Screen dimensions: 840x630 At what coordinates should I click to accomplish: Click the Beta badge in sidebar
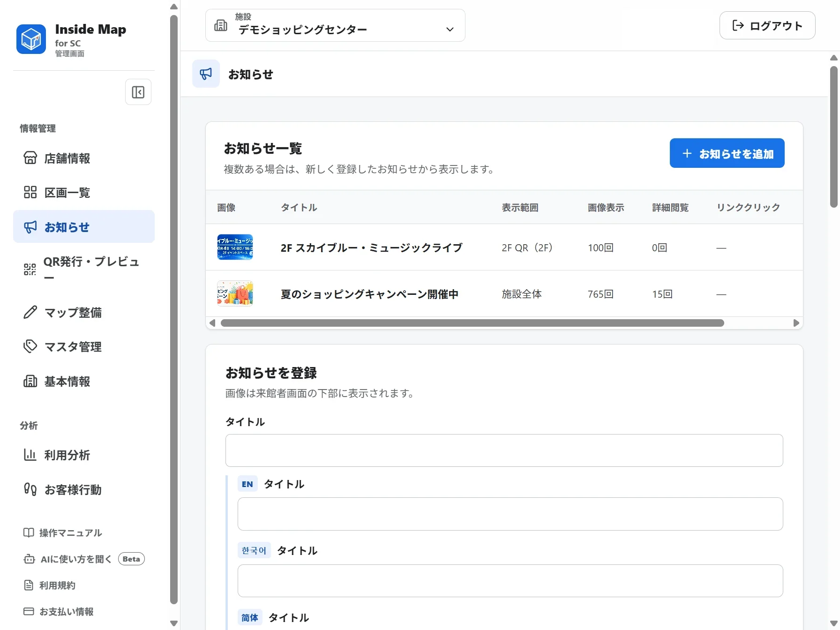coord(131,559)
